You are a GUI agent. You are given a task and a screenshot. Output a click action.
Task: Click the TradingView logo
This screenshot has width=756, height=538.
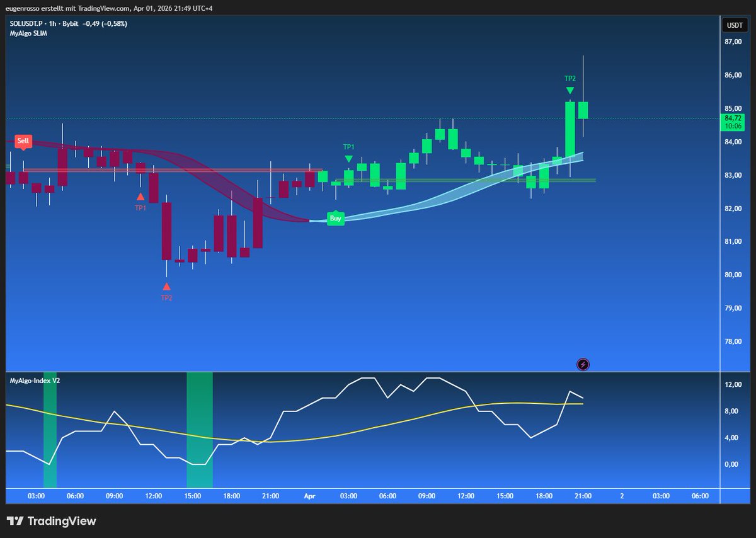click(52, 521)
